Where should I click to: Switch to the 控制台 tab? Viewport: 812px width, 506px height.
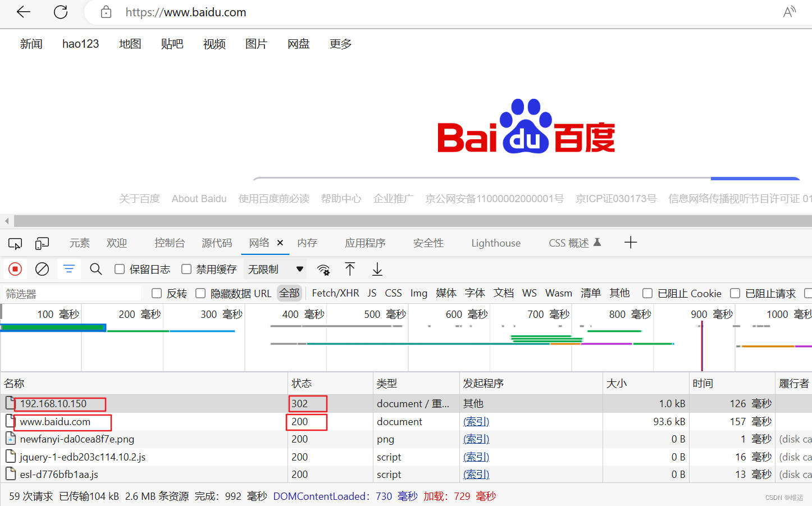170,243
